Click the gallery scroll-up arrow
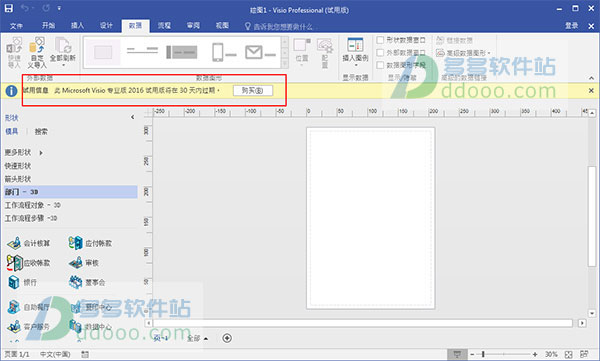Image resolution: width=600 pixels, height=361 pixels. point(285,41)
